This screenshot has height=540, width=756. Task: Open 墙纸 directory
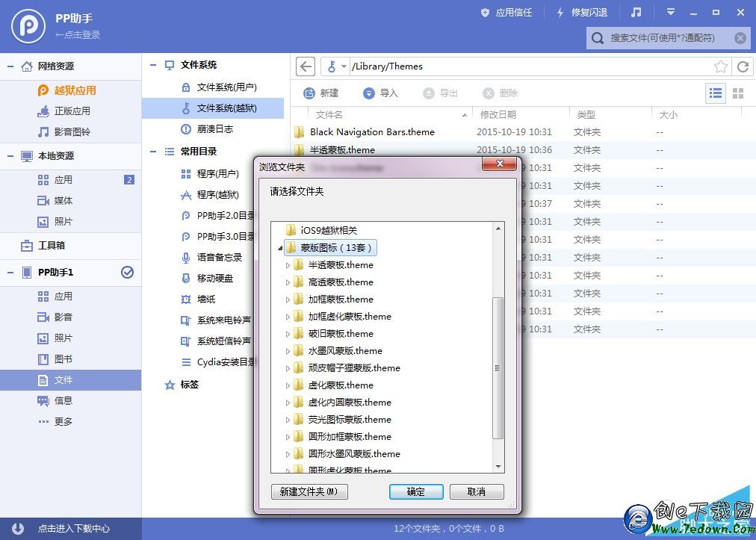tap(198, 299)
